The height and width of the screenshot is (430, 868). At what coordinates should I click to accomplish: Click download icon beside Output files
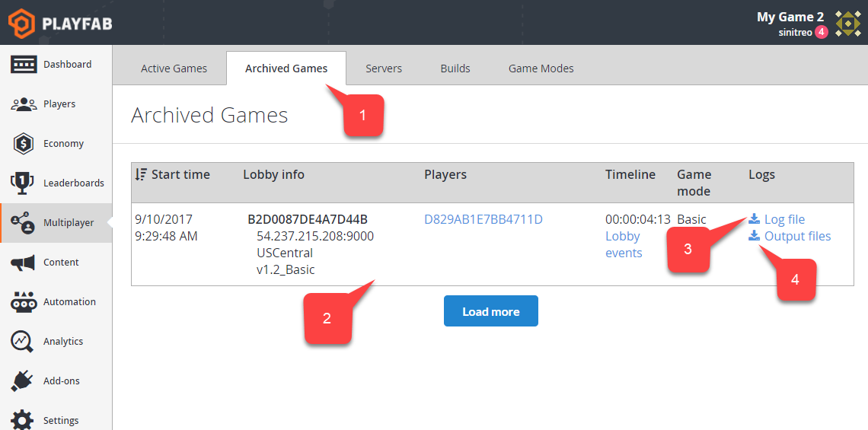(754, 236)
